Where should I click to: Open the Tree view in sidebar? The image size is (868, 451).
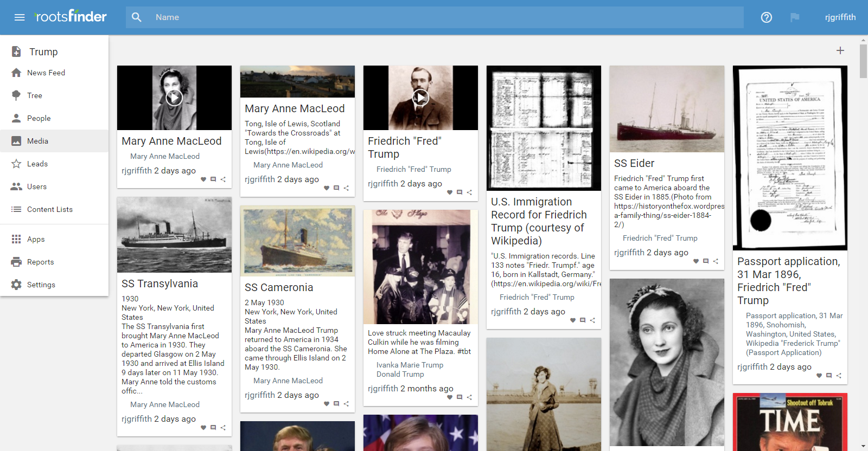(35, 95)
